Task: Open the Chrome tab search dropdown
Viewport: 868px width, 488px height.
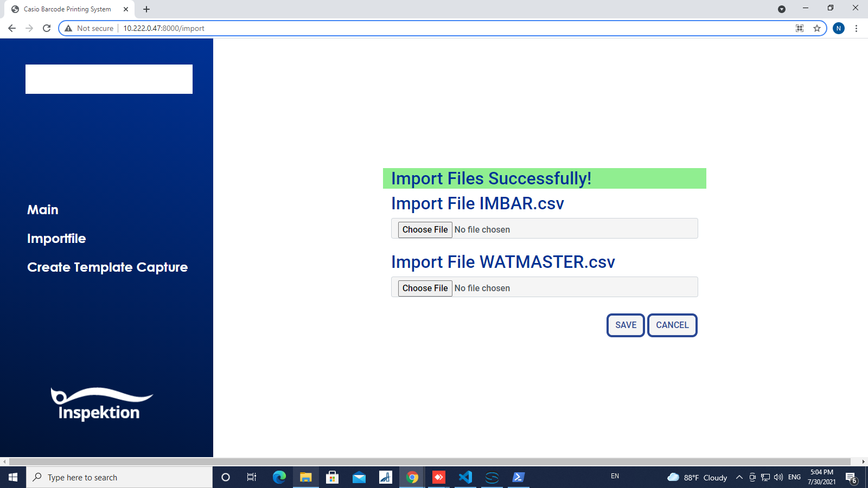Action: (x=781, y=9)
